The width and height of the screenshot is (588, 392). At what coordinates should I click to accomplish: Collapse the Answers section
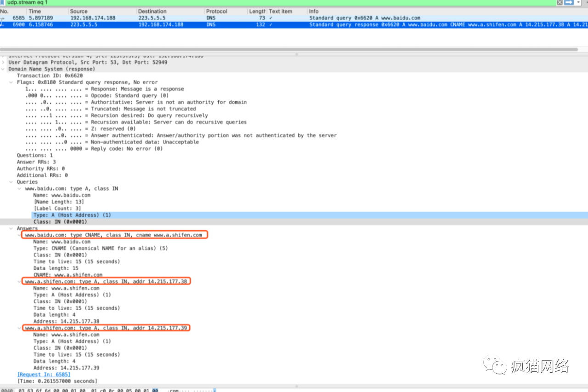11,228
